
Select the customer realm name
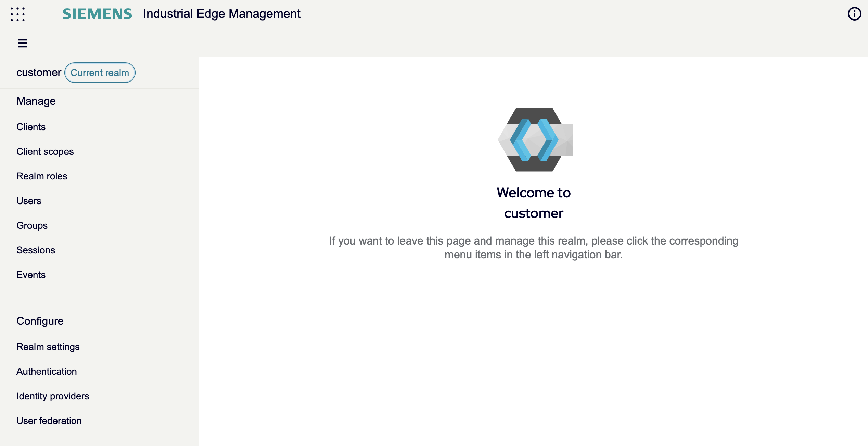(x=39, y=73)
